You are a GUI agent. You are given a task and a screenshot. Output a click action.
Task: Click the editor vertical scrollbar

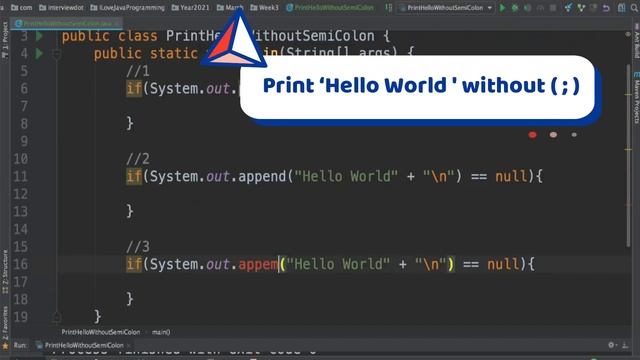tap(629, 155)
